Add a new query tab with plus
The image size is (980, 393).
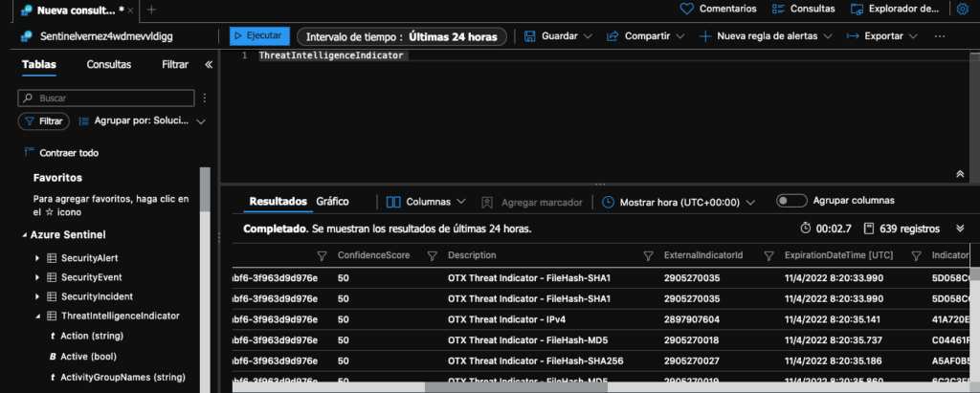[x=150, y=10]
